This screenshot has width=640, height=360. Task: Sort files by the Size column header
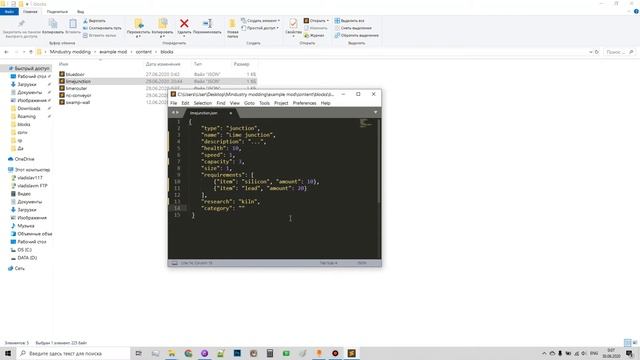(x=242, y=64)
